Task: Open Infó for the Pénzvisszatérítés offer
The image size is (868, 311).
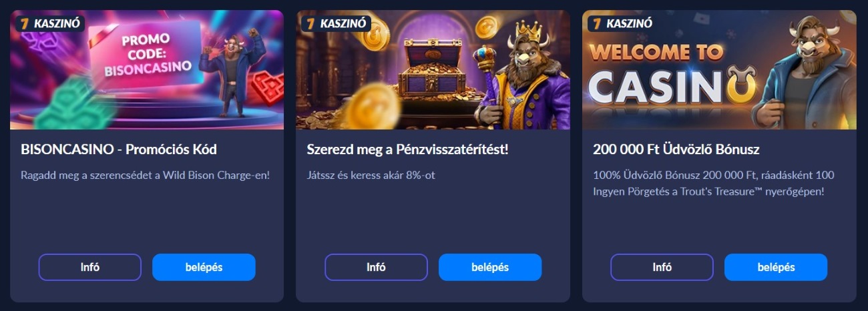Action: click(376, 267)
